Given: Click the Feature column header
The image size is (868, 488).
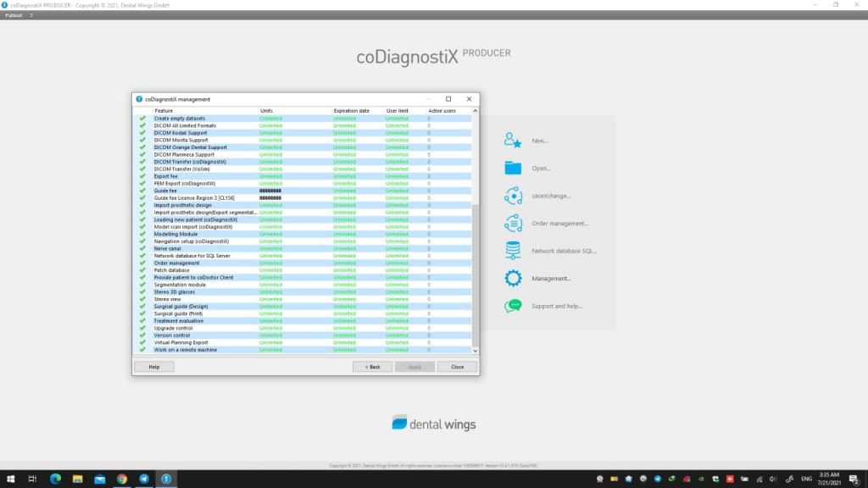Looking at the screenshot, I should click(164, 111).
